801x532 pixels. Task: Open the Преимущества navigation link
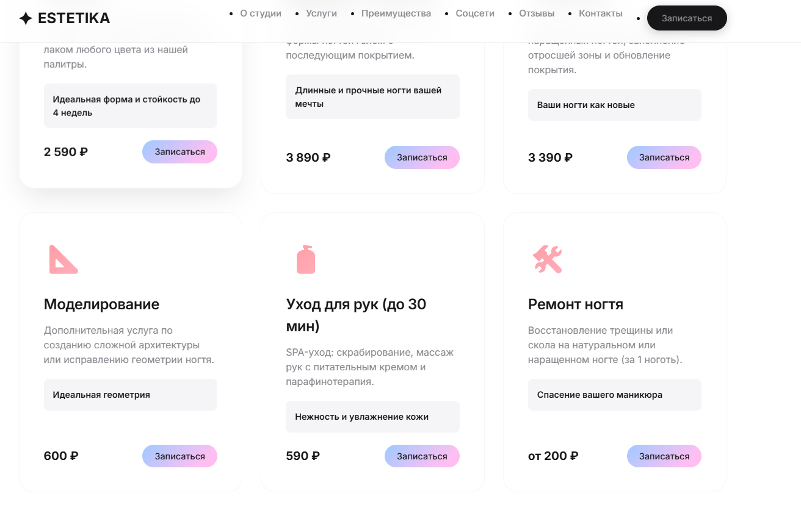pyautogui.click(x=396, y=13)
